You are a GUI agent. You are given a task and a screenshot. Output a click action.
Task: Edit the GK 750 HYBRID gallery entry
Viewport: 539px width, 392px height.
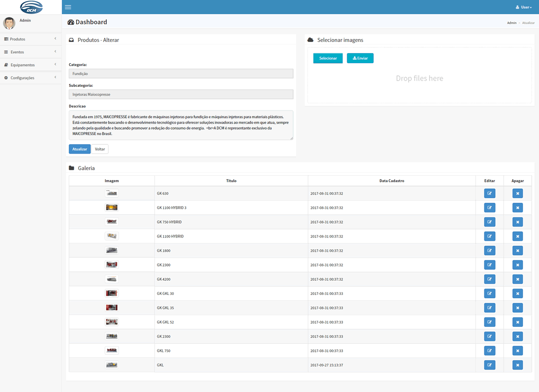coord(490,222)
